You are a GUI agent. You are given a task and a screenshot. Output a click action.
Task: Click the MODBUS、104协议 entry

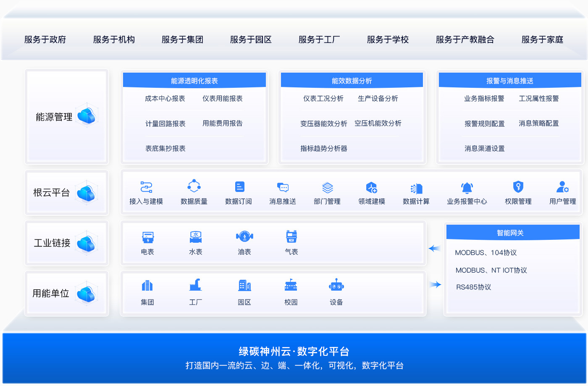[486, 252]
